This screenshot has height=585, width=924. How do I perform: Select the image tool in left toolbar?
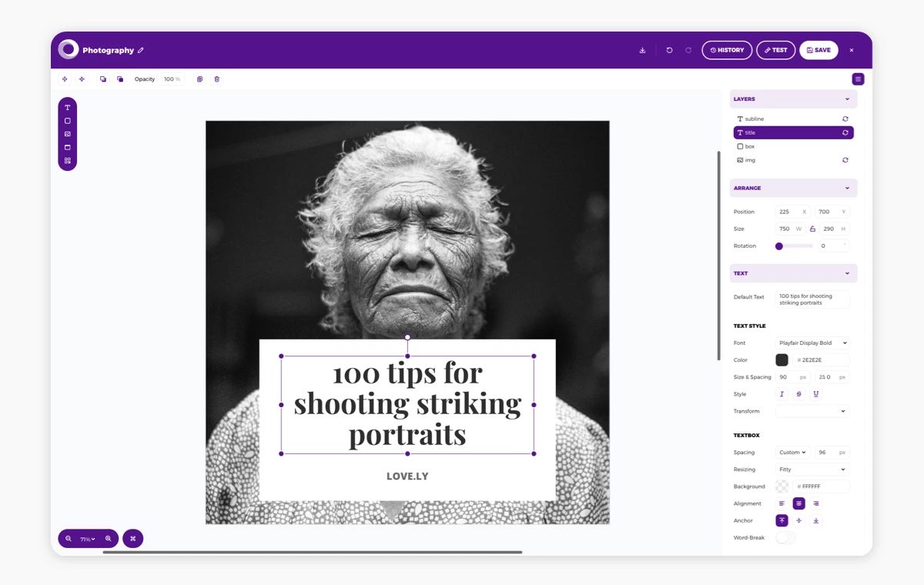[x=68, y=134]
